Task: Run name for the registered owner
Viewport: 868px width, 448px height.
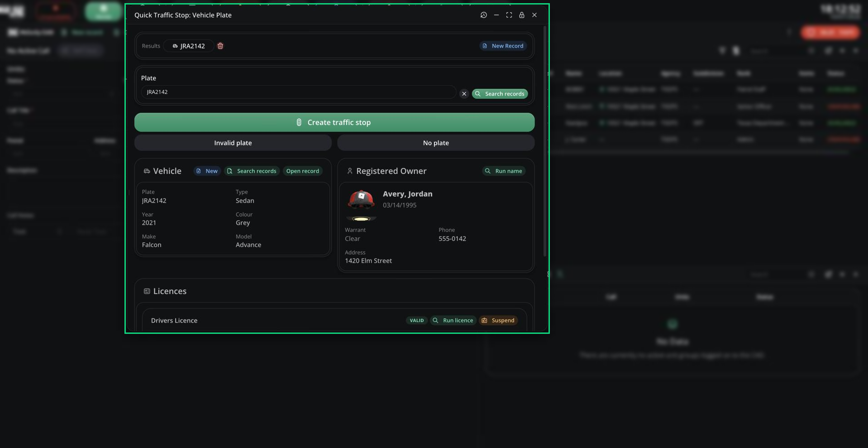Action: [x=504, y=171]
